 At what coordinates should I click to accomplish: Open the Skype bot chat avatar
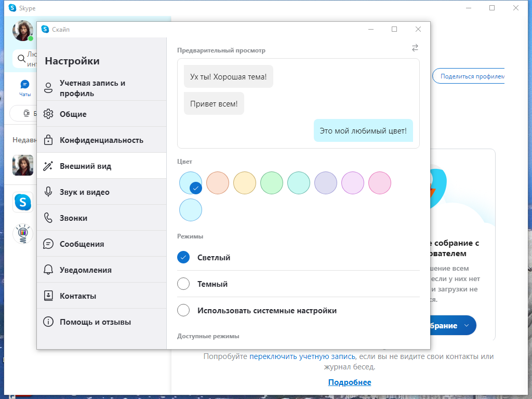tap(23, 202)
